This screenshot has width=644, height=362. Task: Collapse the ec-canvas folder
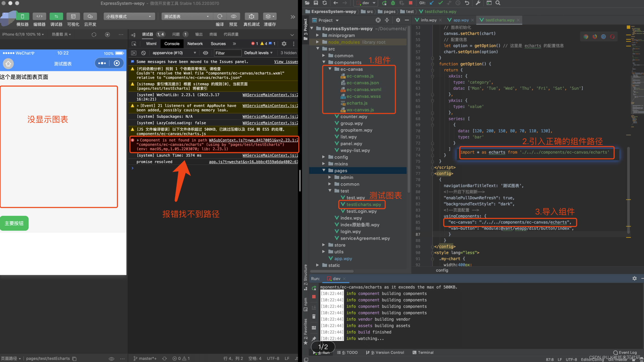click(x=330, y=69)
